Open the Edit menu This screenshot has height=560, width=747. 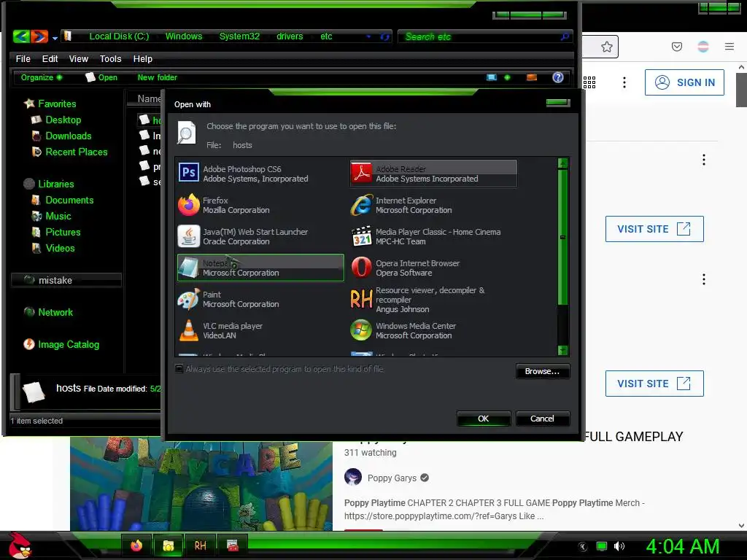coord(50,58)
